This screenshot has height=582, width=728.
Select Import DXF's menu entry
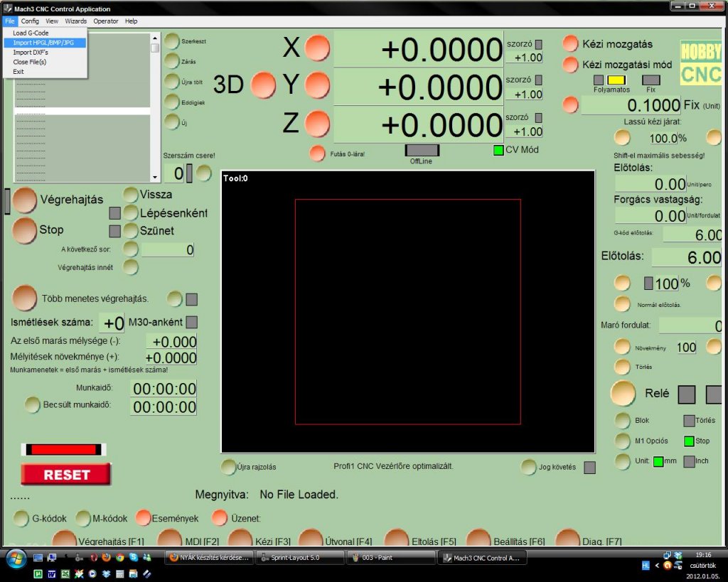(x=45, y=53)
